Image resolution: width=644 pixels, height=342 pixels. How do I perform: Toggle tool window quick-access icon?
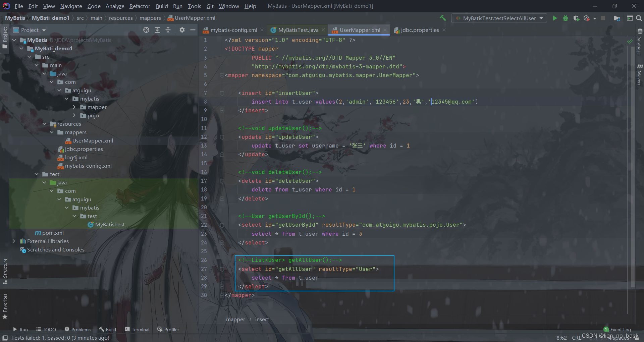[5, 338]
